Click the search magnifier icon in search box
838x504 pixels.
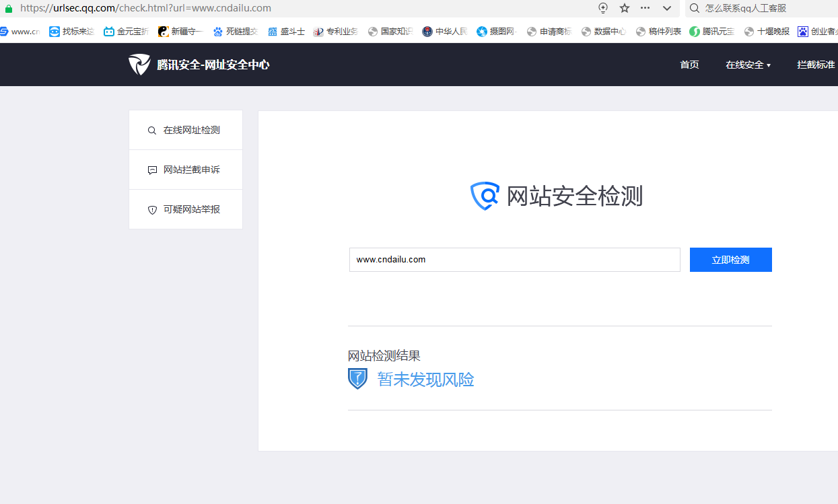[695, 8]
